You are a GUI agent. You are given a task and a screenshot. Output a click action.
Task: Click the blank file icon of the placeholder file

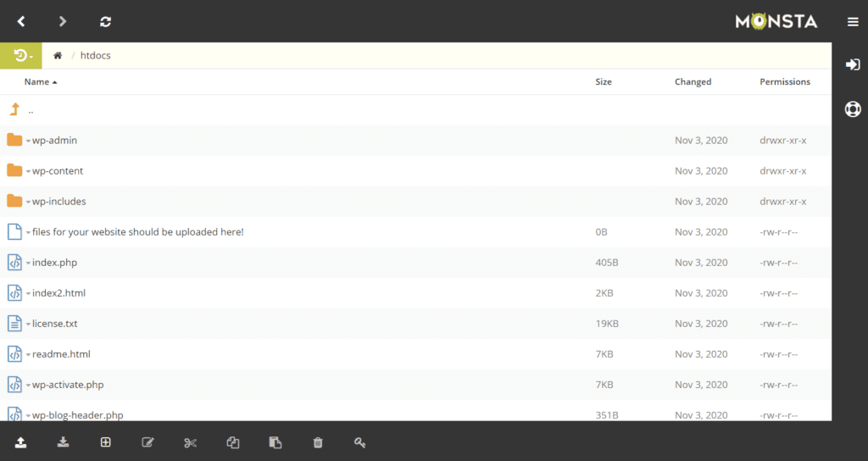click(x=14, y=232)
